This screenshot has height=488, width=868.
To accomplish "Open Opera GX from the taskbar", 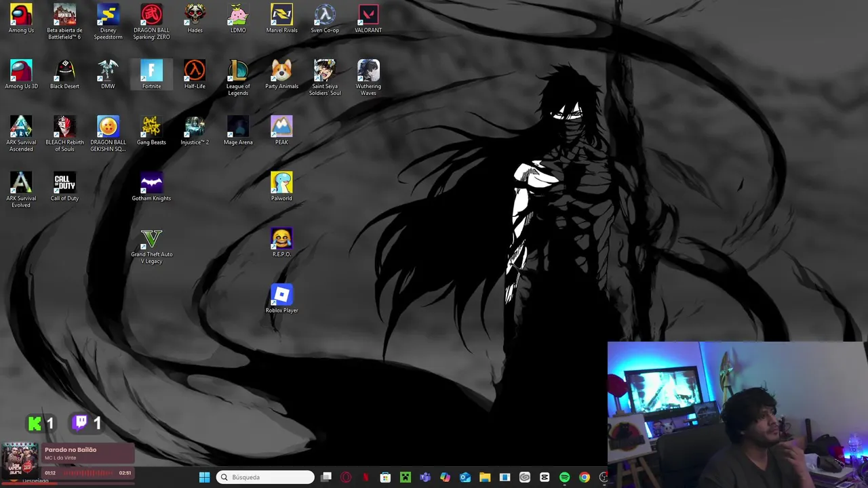I will click(x=346, y=477).
